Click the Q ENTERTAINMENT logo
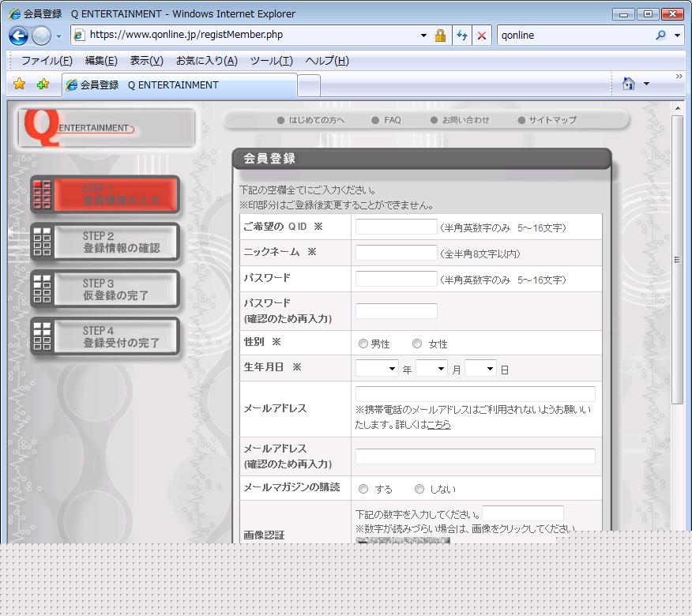Viewport: 692px width, 616px height. (106, 128)
